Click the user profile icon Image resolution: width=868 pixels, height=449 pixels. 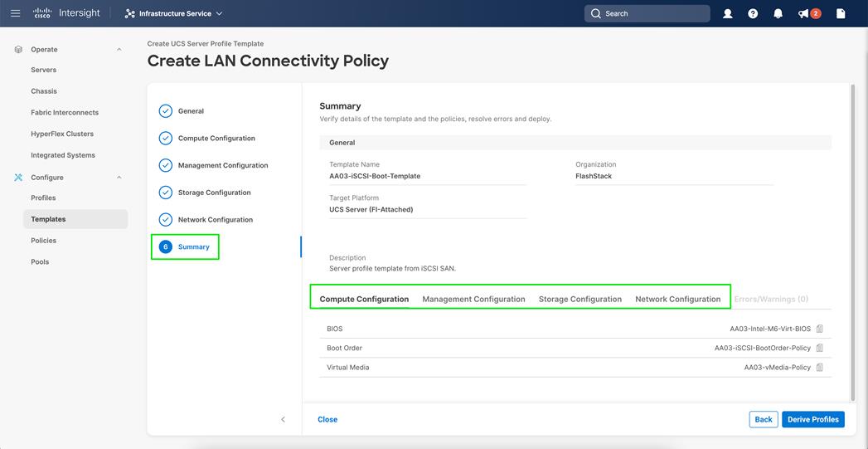[x=728, y=13]
